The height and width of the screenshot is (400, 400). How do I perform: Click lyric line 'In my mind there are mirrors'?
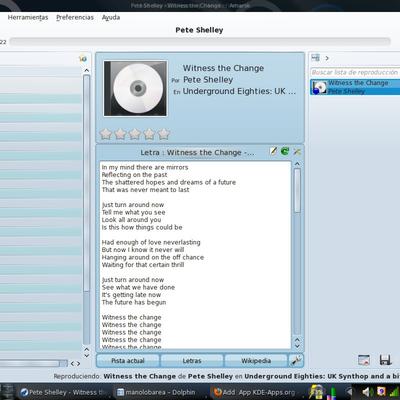pyautogui.click(x=145, y=167)
